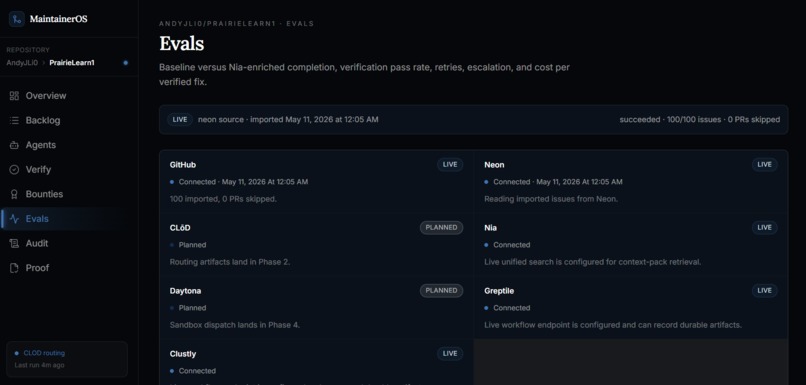
Task: Click Nia's Connected status line
Action: [507, 245]
